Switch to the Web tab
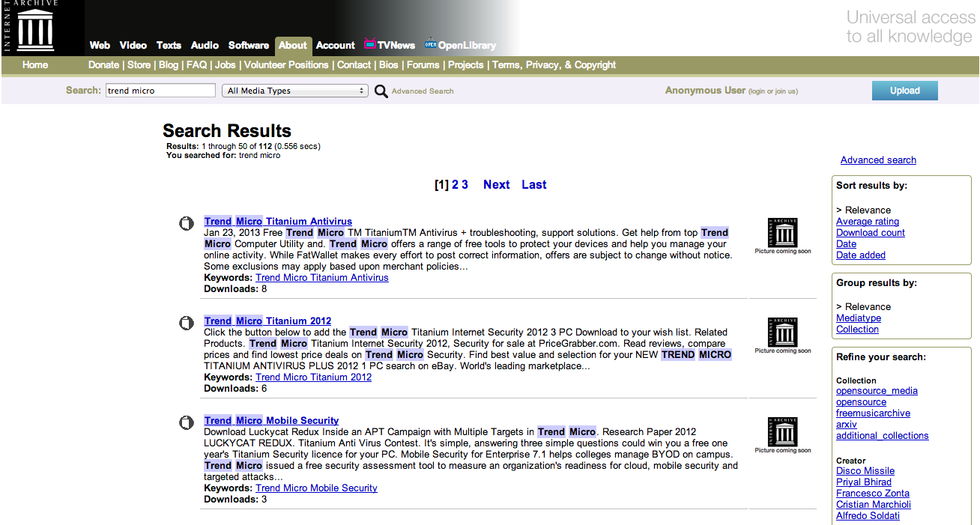The width and height of the screenshot is (980, 525). point(100,45)
